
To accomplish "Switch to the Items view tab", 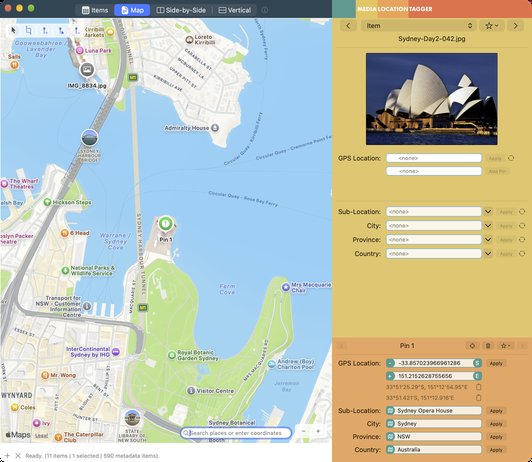I will [x=95, y=10].
